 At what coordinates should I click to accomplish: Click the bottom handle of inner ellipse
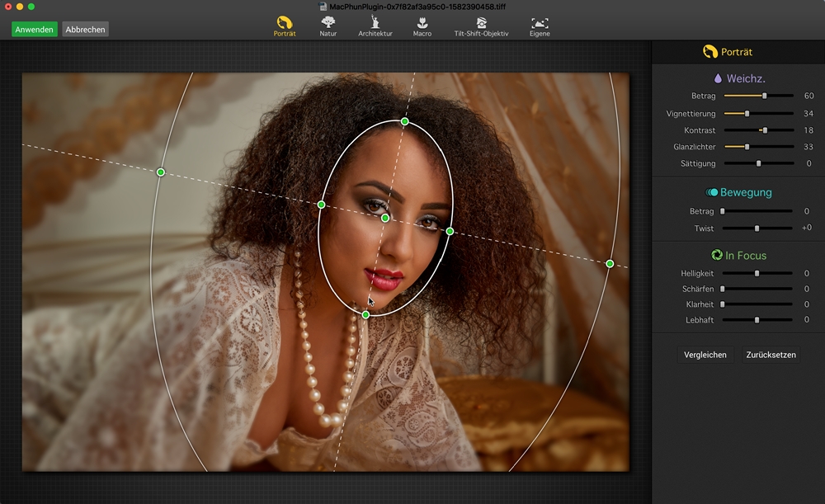coord(365,314)
